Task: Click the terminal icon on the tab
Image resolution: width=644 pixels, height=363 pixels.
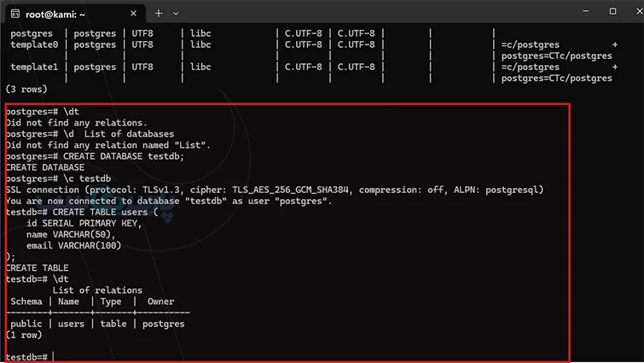Action: click(x=15, y=15)
